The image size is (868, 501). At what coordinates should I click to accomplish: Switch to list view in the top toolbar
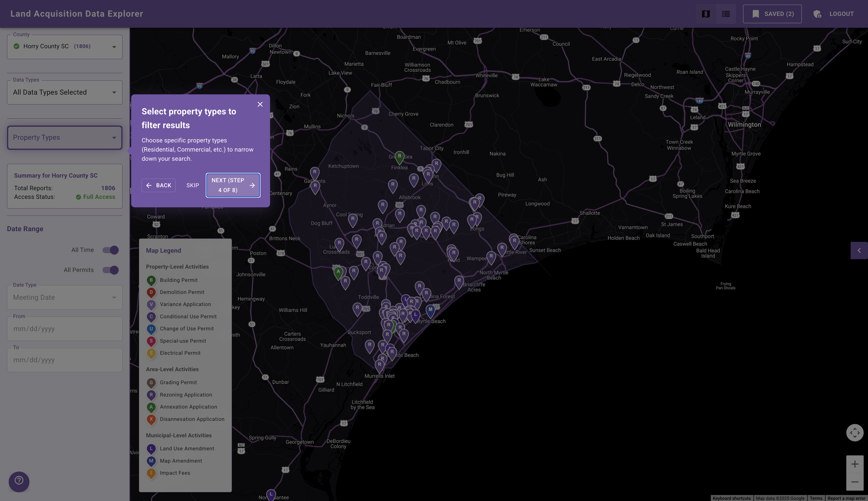(x=726, y=14)
